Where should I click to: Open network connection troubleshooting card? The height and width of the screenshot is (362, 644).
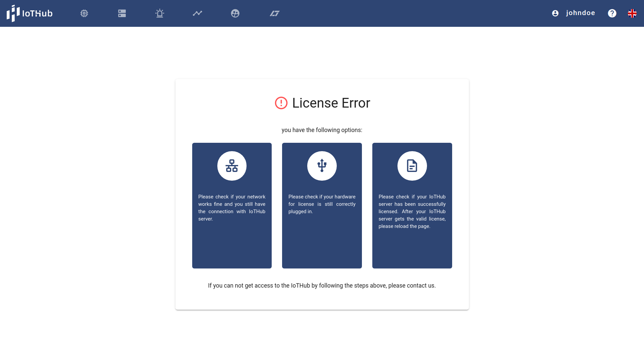tap(232, 205)
